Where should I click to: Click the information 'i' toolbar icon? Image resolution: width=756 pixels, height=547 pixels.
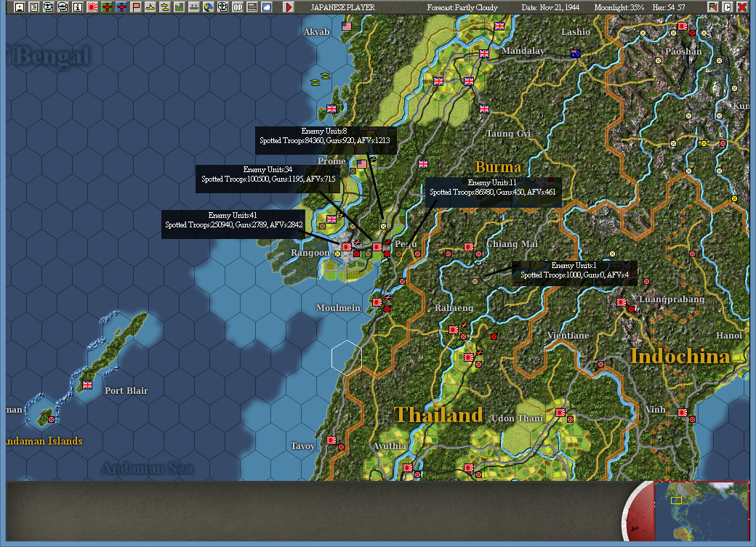78,7
